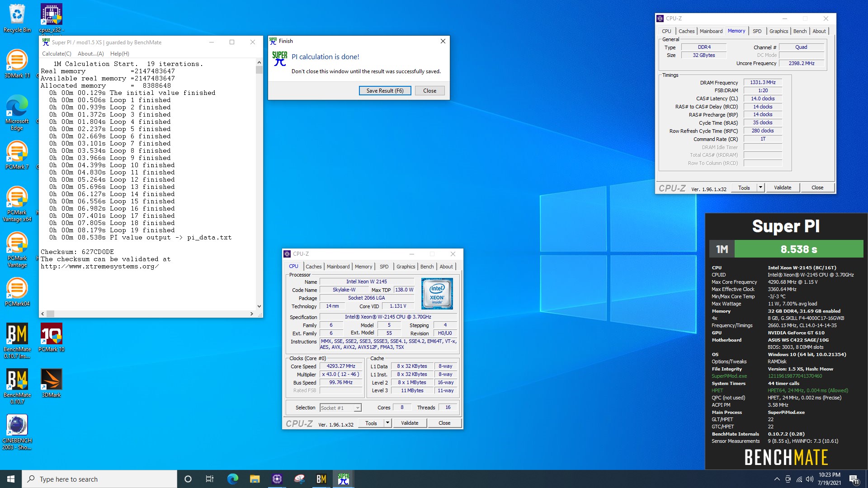Open Bench tab in the upper CPU-Z window

click(800, 31)
